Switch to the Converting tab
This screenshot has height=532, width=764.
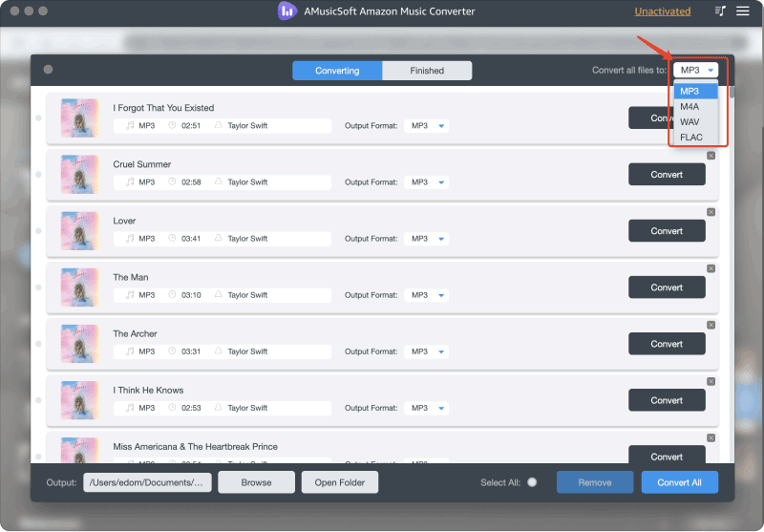[x=337, y=71]
